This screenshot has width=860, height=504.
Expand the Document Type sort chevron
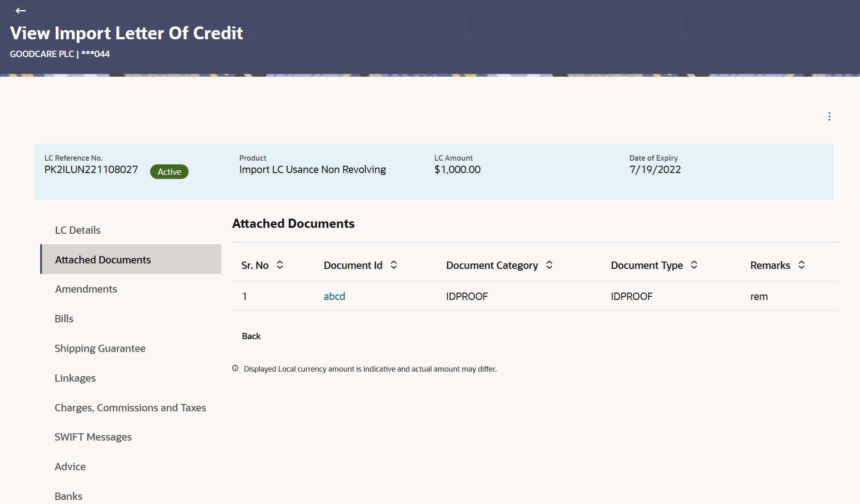coord(694,265)
